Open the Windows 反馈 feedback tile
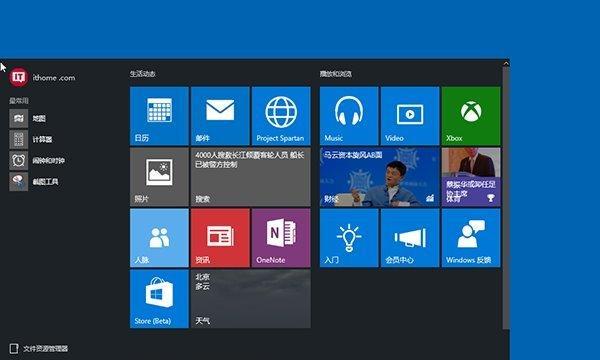 (x=471, y=238)
